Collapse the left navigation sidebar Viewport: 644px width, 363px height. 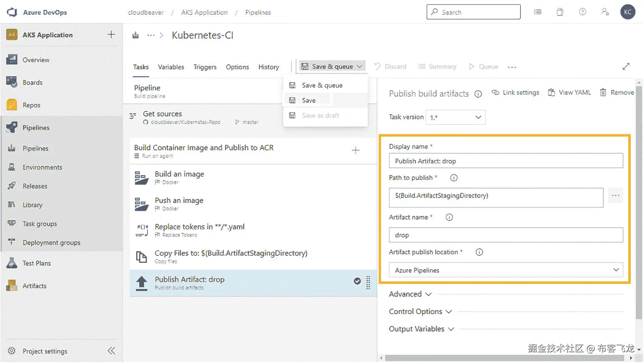pos(111,351)
